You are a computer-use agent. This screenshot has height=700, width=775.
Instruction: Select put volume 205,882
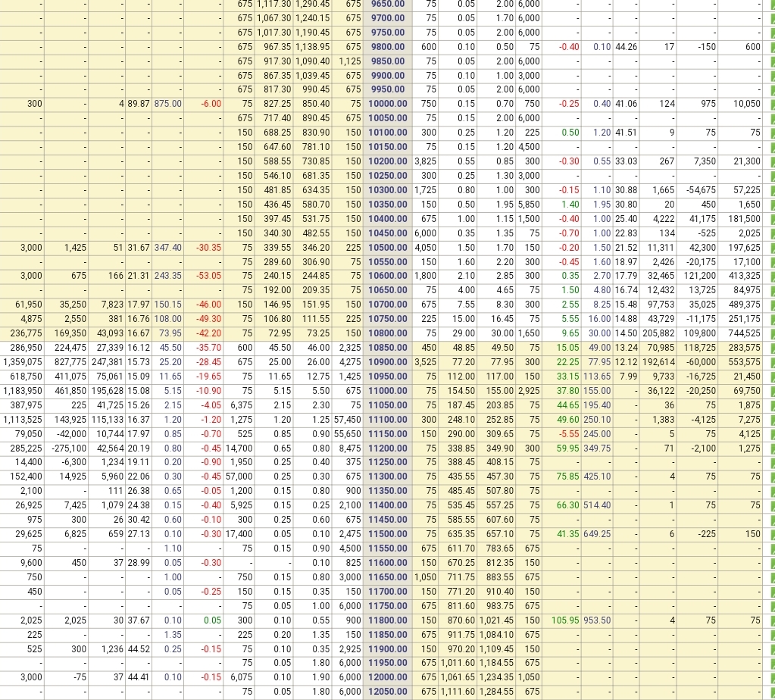coord(659,333)
